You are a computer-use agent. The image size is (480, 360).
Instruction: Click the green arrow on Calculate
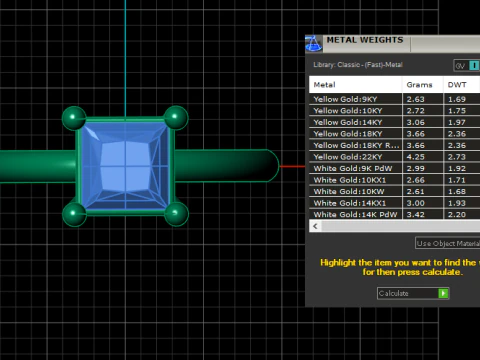pyautogui.click(x=443, y=293)
